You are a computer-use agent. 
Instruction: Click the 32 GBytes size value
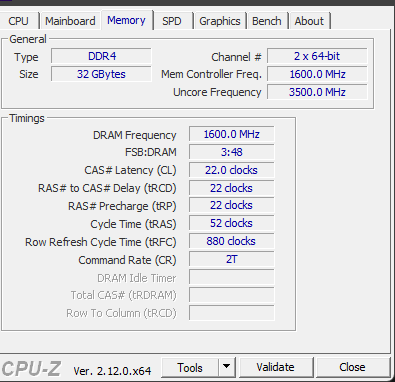click(101, 74)
